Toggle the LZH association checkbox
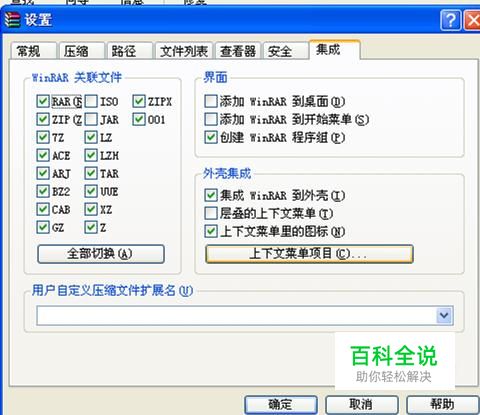 pos(91,155)
